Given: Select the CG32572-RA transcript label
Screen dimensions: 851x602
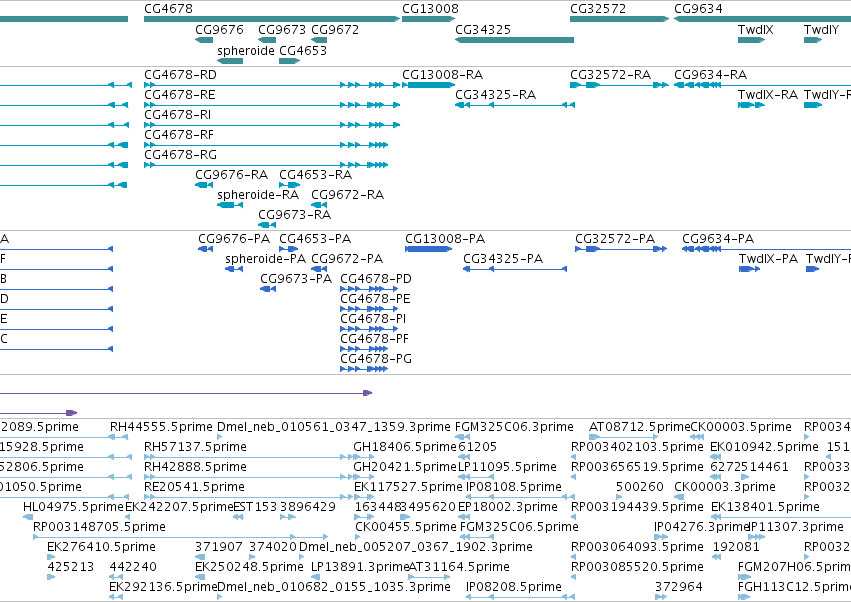Looking at the screenshot, I should pos(610,74).
